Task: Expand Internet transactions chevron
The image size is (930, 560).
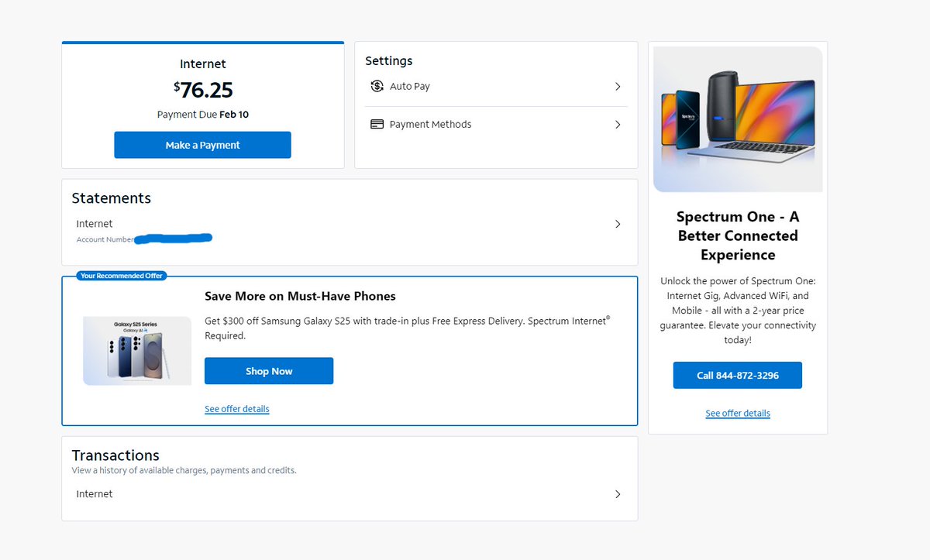Action: coord(618,494)
